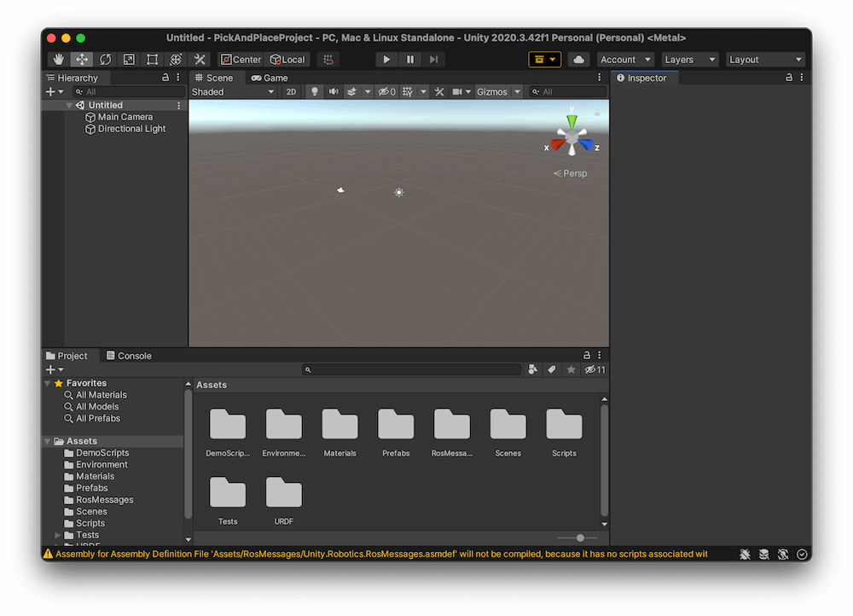Select Main Camera in Hierarchy
The width and height of the screenshot is (853, 616).
119,117
